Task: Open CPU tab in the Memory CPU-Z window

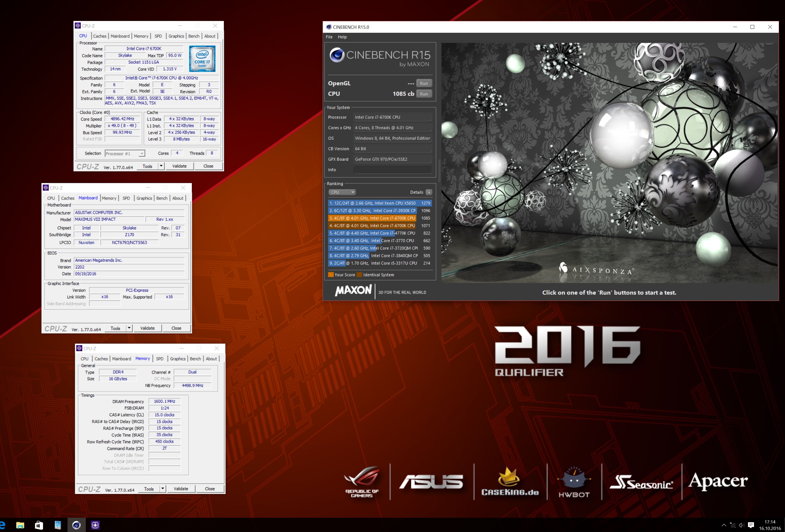Action: coord(85,359)
